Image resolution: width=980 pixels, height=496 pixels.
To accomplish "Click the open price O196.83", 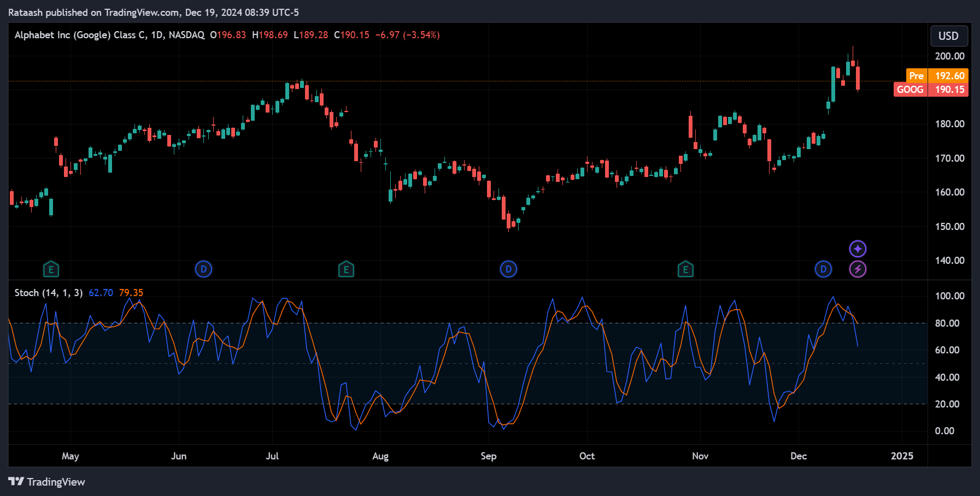I will [228, 35].
